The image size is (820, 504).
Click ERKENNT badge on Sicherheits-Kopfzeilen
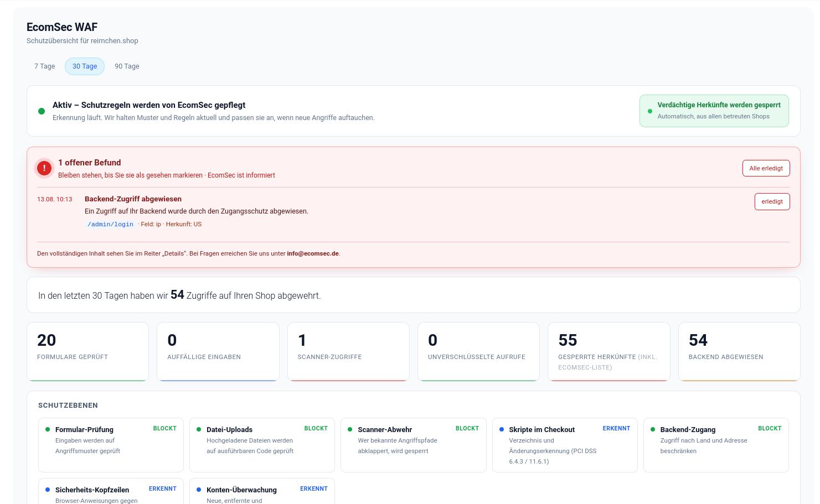point(162,489)
